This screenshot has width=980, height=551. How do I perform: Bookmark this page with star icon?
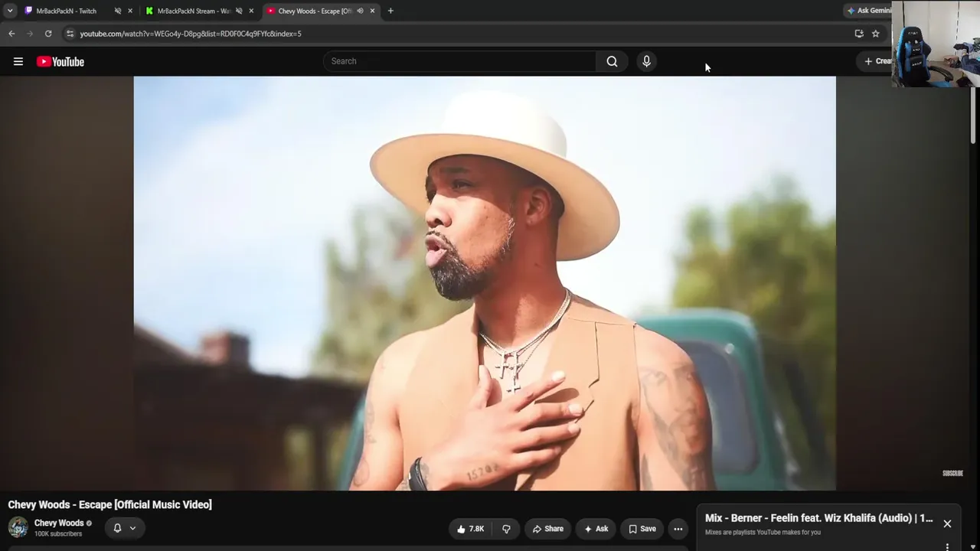pos(876,34)
